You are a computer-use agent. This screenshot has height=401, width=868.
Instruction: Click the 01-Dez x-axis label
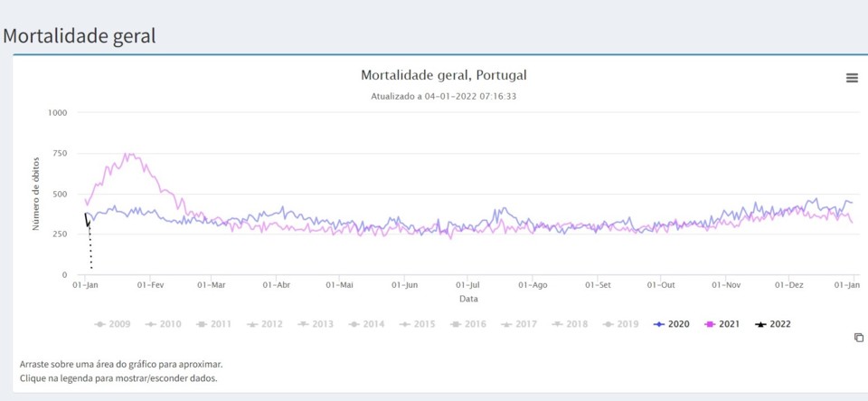788,285
